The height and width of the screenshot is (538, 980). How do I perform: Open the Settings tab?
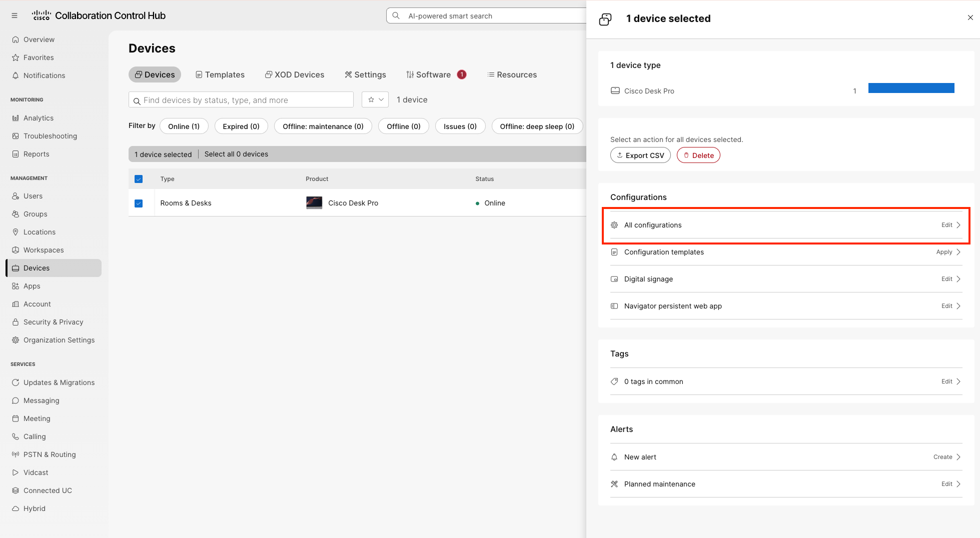[365, 74]
